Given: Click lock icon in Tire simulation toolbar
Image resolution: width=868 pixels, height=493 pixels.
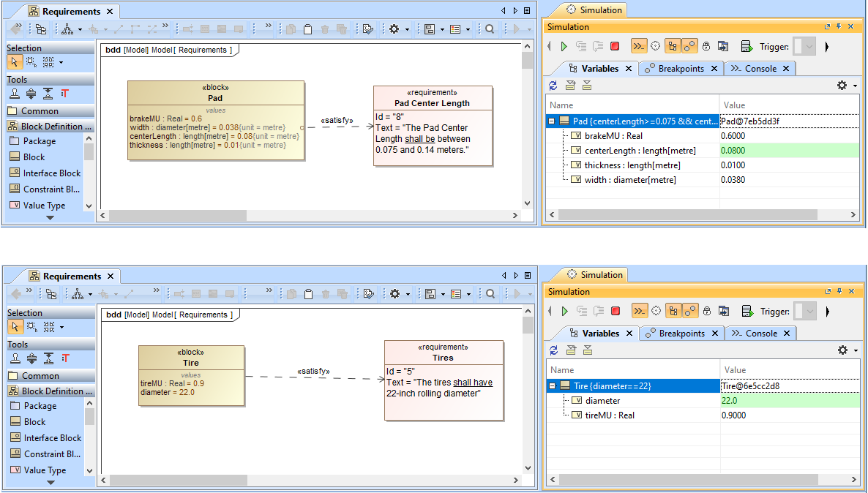Looking at the screenshot, I should 706,311.
